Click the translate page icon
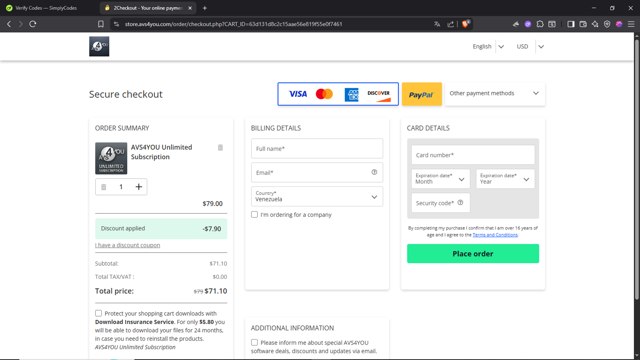This screenshot has width=640, height=360. pyautogui.click(x=437, y=24)
